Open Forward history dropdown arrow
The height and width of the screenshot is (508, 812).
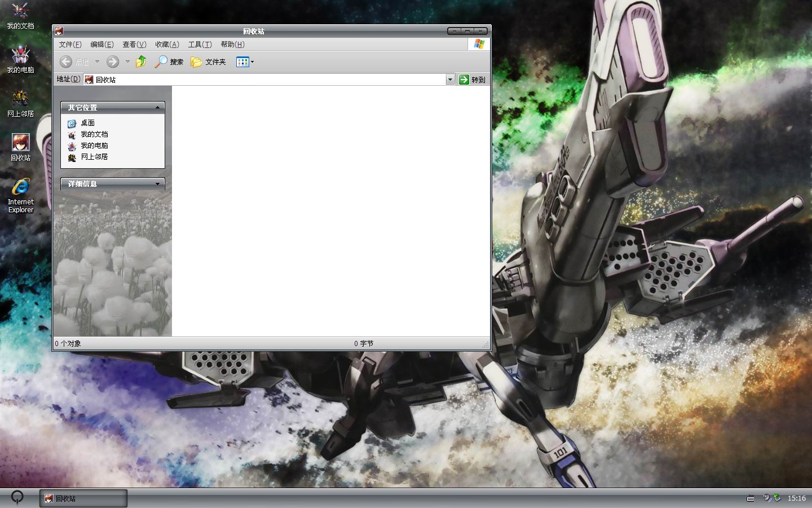coord(127,62)
